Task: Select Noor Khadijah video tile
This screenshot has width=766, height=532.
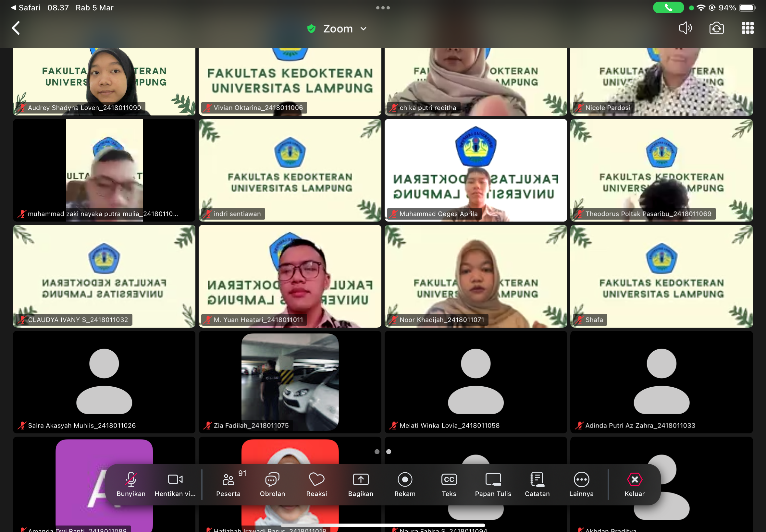Action: point(476,276)
